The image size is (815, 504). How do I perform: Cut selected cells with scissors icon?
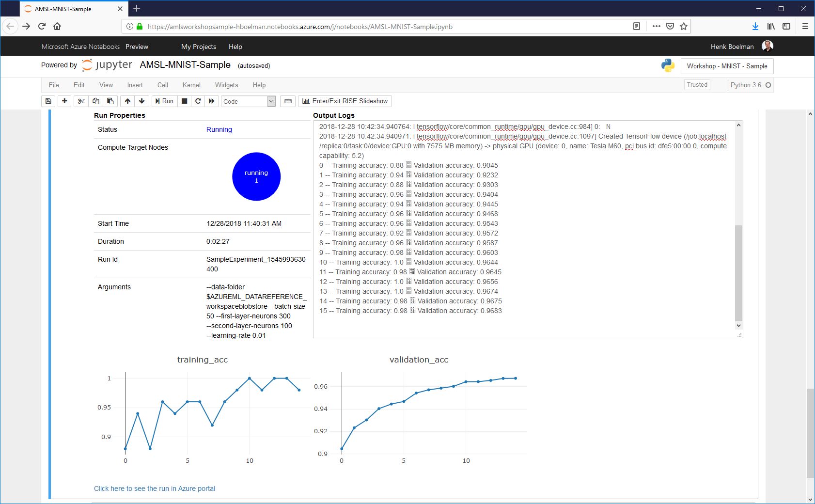[x=81, y=101]
